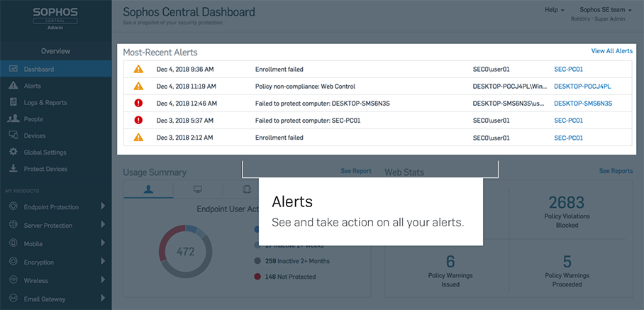Open the Help dropdown menu
This screenshot has width=644, height=310.
coord(554,10)
